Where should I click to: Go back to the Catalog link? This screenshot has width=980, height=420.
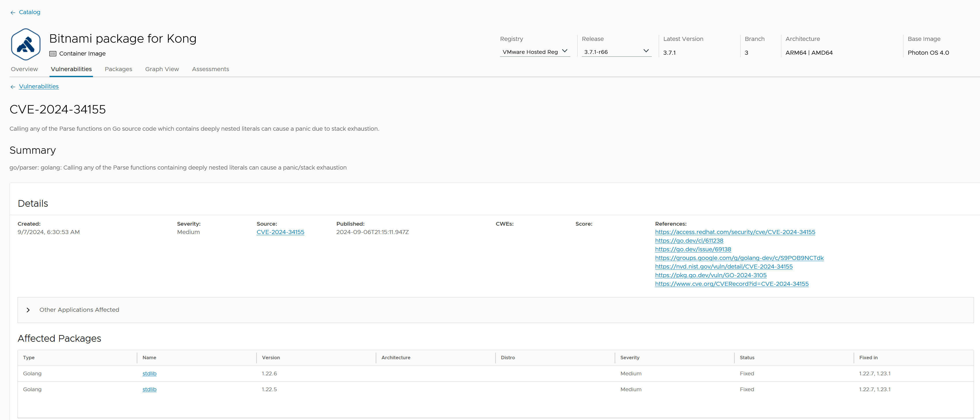[30, 12]
